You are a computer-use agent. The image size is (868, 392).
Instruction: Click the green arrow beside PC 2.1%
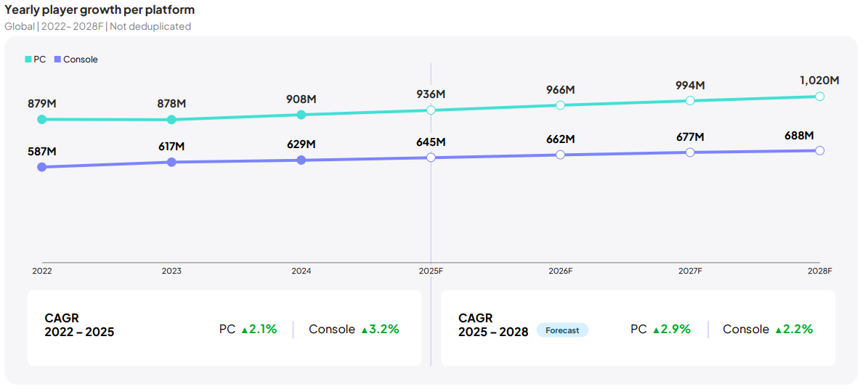click(x=244, y=330)
